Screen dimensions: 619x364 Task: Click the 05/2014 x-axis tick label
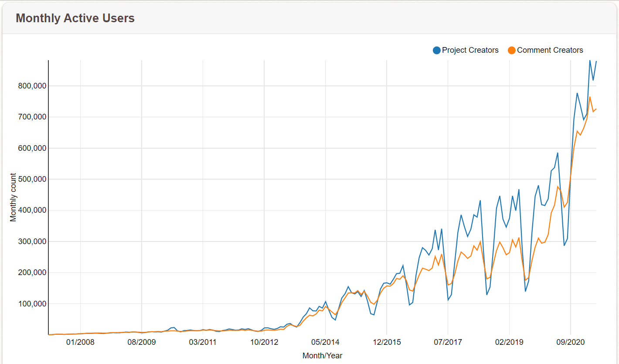coord(325,342)
